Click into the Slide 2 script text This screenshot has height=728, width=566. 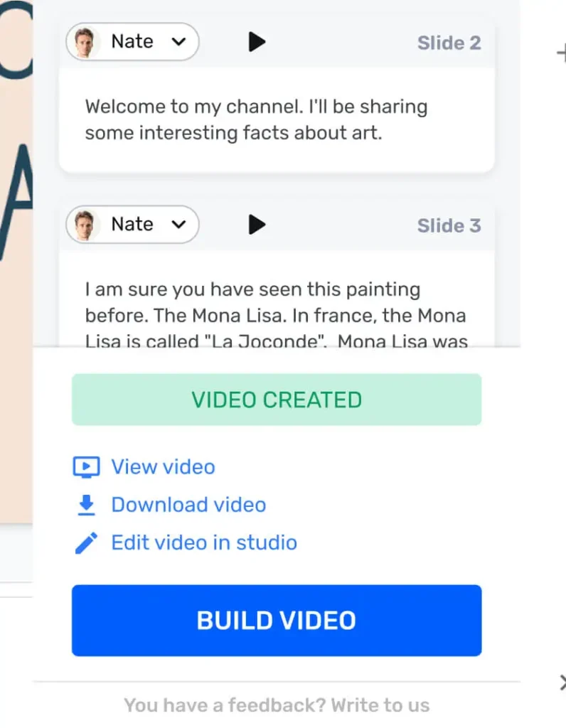coord(256,119)
